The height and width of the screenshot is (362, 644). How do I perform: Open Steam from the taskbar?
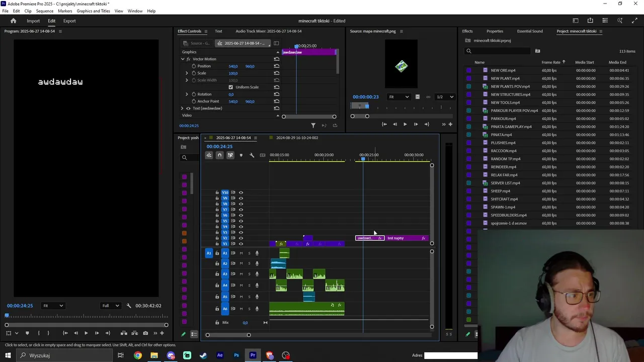(x=203, y=355)
